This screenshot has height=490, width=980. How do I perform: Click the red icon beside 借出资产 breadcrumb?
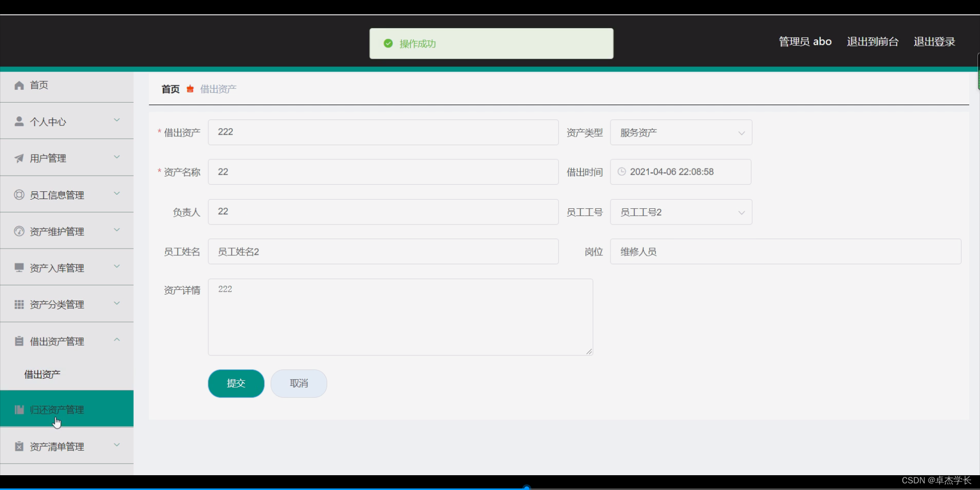190,89
